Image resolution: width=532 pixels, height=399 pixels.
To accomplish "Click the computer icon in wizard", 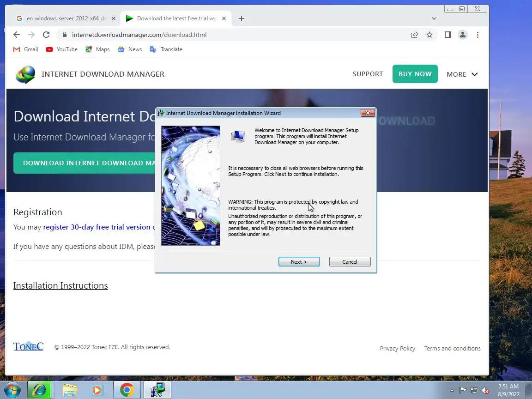I will (238, 136).
